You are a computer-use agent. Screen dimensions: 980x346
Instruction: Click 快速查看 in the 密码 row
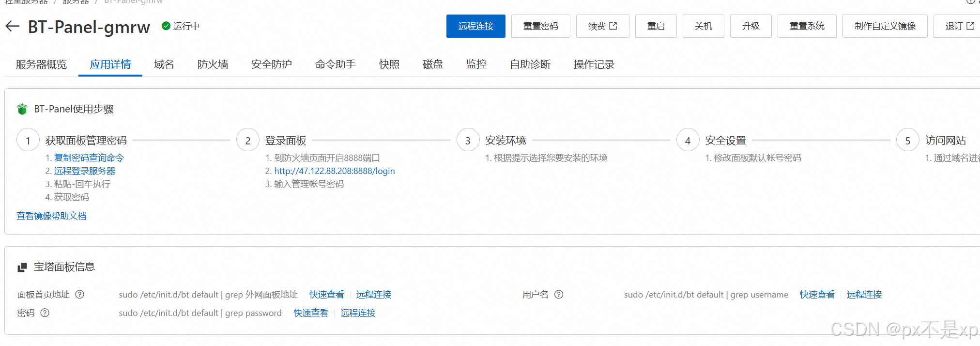pyautogui.click(x=310, y=313)
